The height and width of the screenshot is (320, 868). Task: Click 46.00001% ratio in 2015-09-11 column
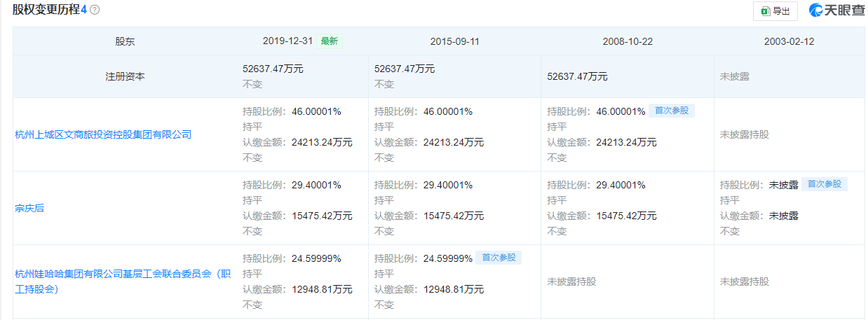coord(448,112)
